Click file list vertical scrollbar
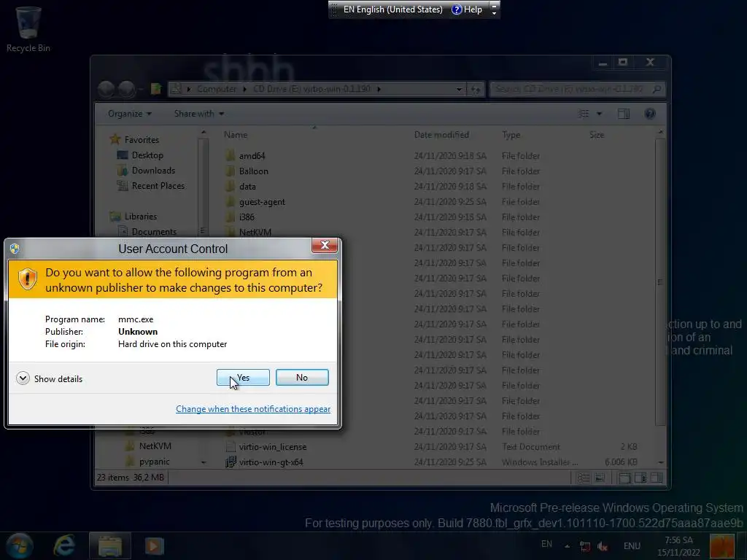Screen dimensions: 747x560 [660, 281]
